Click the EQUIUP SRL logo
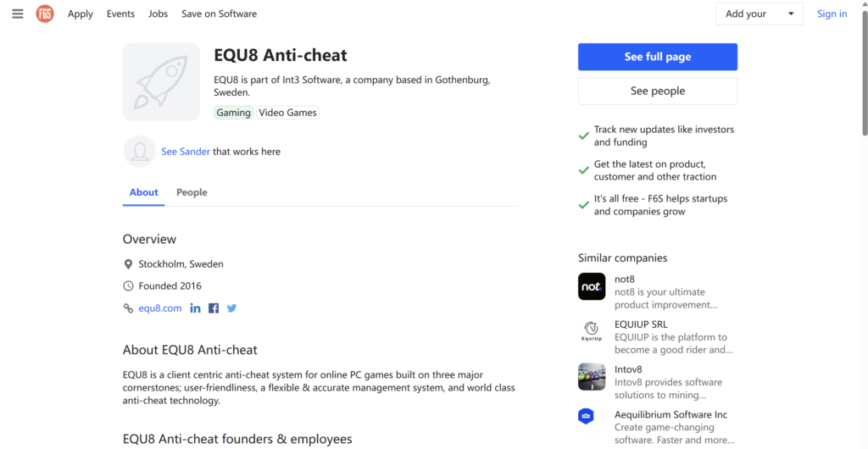This screenshot has width=868, height=449. click(x=592, y=331)
